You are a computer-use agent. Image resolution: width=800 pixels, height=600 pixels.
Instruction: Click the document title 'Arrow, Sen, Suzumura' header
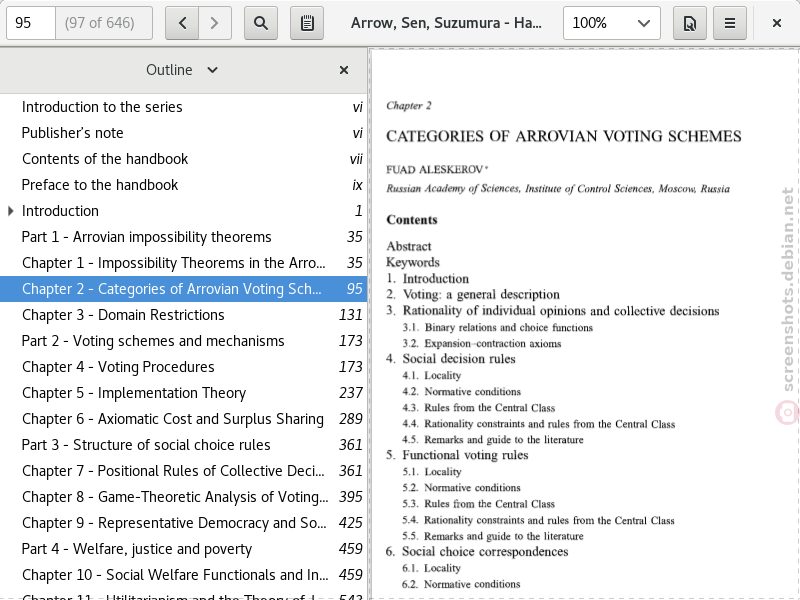446,23
